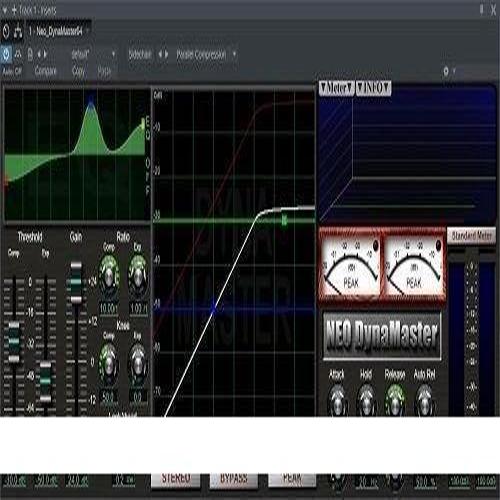Toggle the BYPASS button

tap(234, 479)
